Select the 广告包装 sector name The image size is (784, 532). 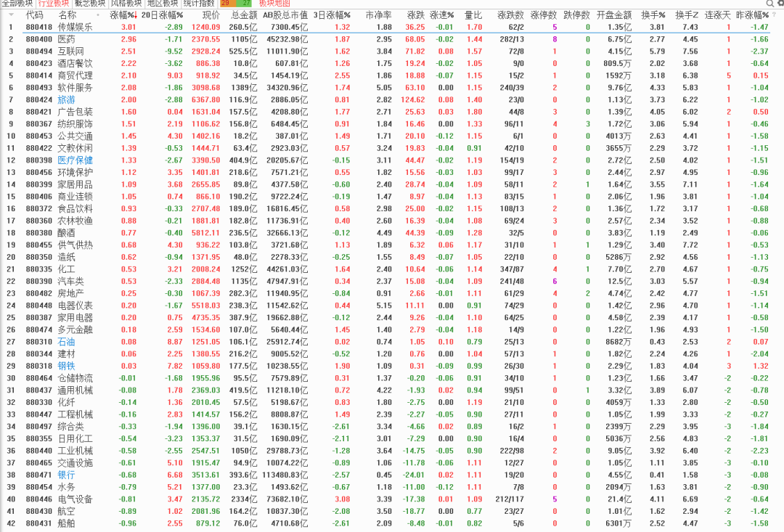(x=75, y=112)
